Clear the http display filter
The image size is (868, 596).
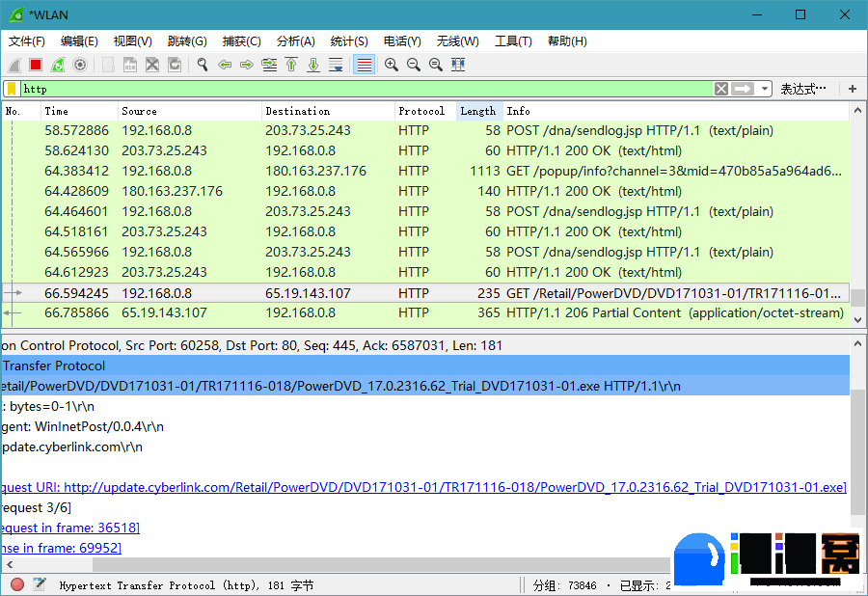pyautogui.click(x=720, y=89)
